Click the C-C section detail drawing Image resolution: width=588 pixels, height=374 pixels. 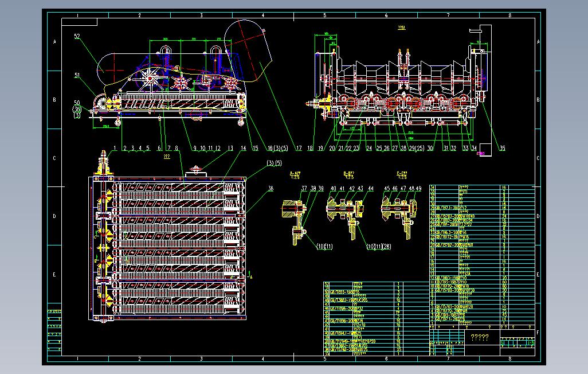[x=400, y=219]
